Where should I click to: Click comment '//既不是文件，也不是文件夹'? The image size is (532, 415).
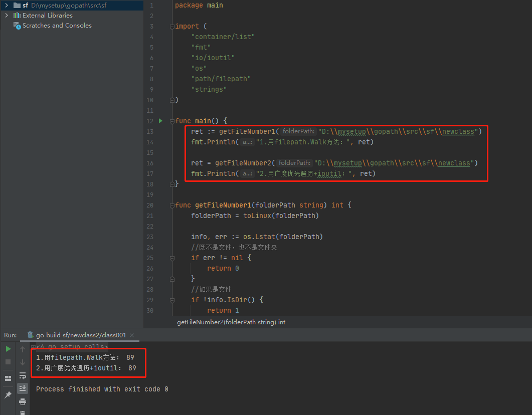[x=234, y=247]
